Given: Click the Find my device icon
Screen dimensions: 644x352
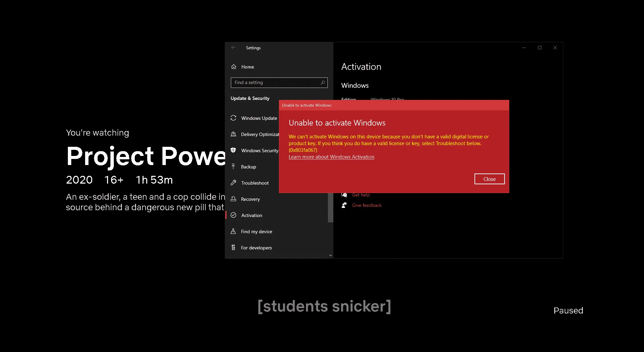Looking at the screenshot, I should [x=233, y=231].
